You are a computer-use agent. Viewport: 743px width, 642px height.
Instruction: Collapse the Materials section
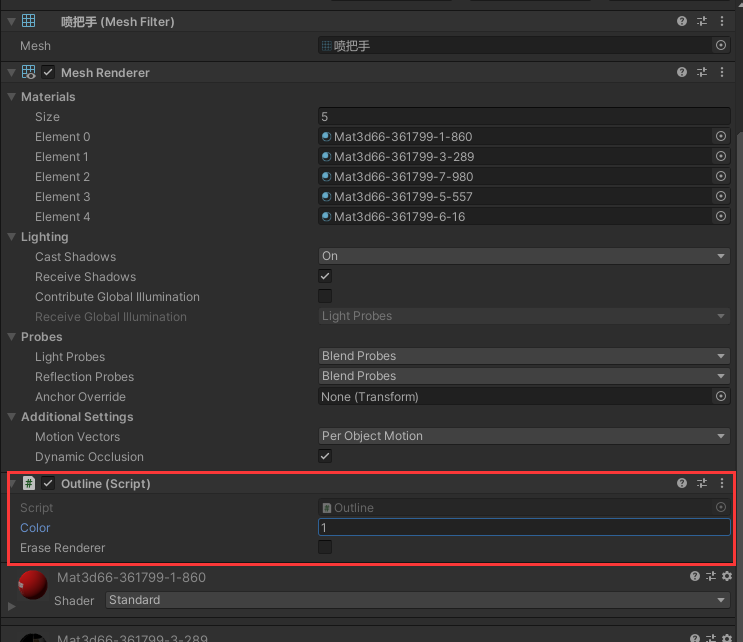click(12, 96)
